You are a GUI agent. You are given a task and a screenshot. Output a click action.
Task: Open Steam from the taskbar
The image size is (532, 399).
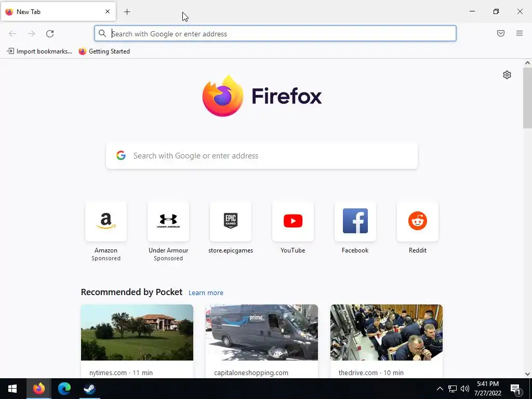pyautogui.click(x=89, y=389)
